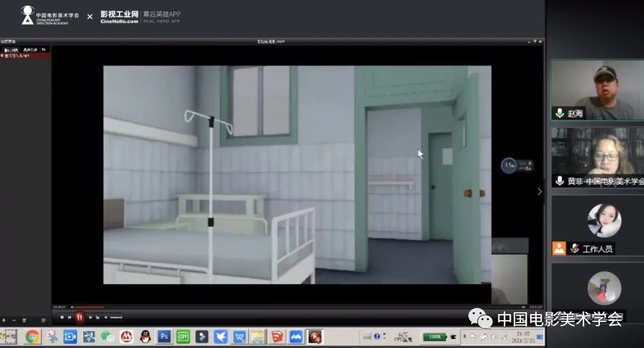The image size is (644, 348).
Task: Open iQIYI green icon in taskbar
Action: coord(183,336)
